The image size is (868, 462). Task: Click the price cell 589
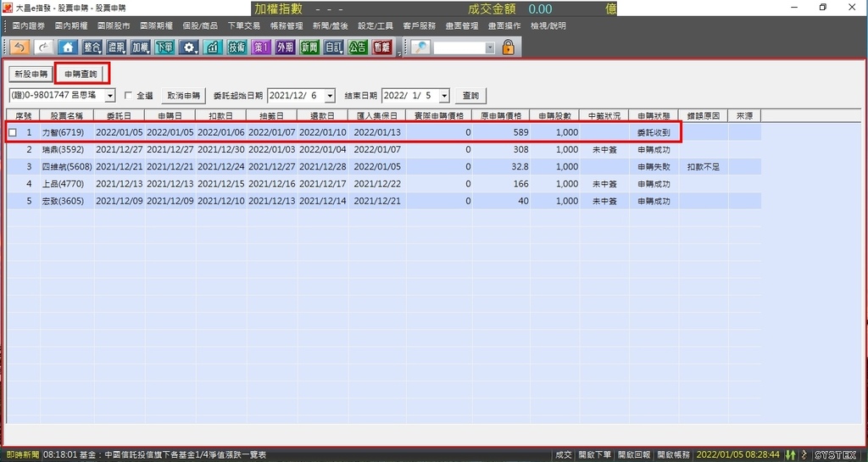[501, 133]
